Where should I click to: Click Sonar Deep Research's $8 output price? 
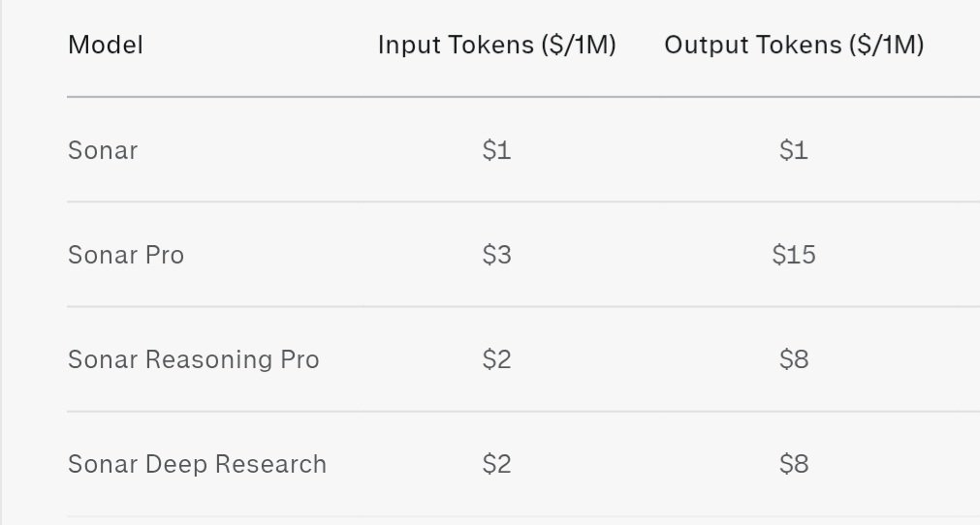[794, 464]
